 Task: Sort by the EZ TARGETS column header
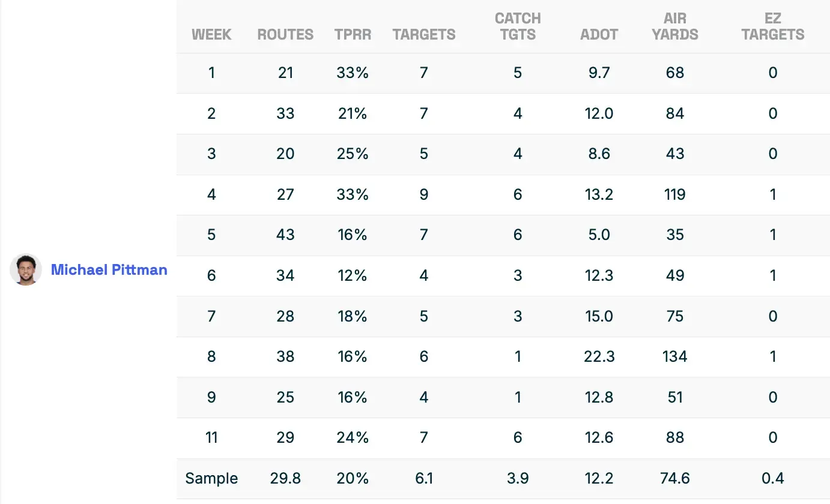tap(772, 27)
